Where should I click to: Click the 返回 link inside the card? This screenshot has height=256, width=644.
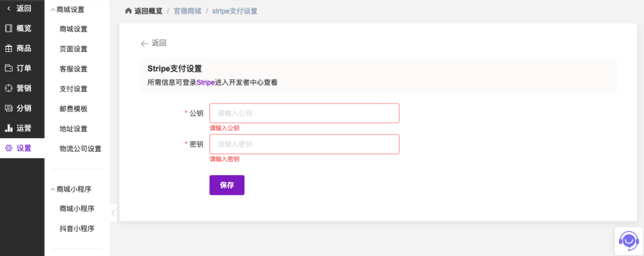click(159, 43)
